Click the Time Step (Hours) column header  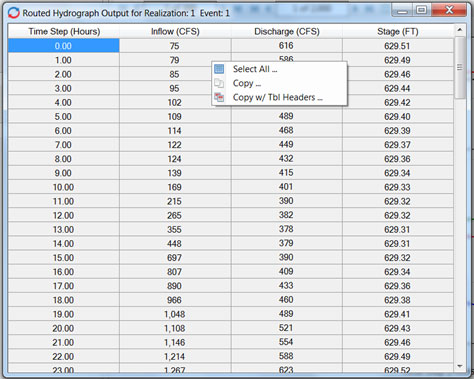coord(64,31)
